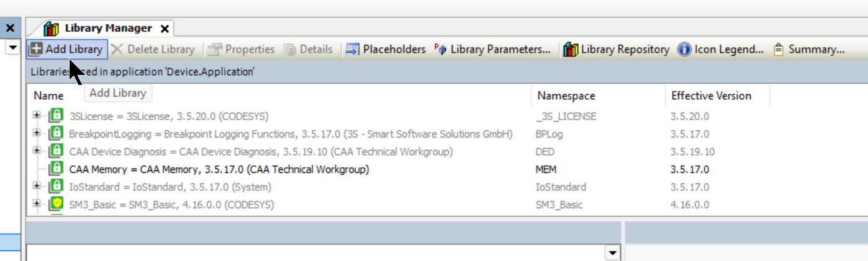Click the lock icon of CAA Memory
Screen dimensions: 868x261
[x=57, y=169]
